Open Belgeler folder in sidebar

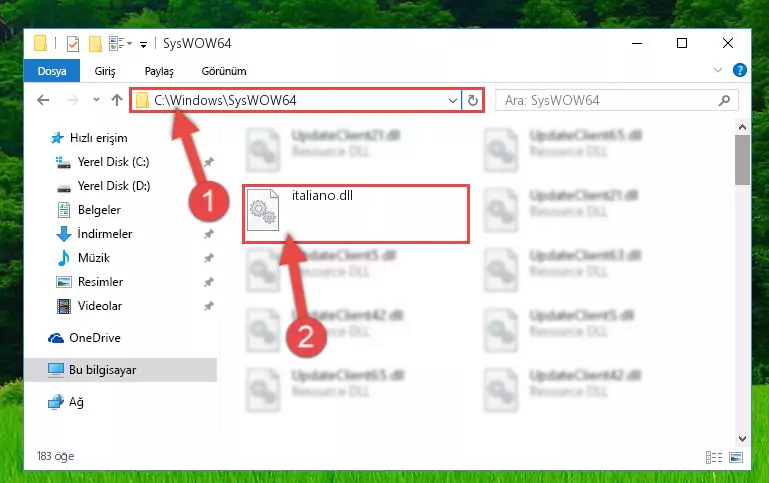click(99, 210)
